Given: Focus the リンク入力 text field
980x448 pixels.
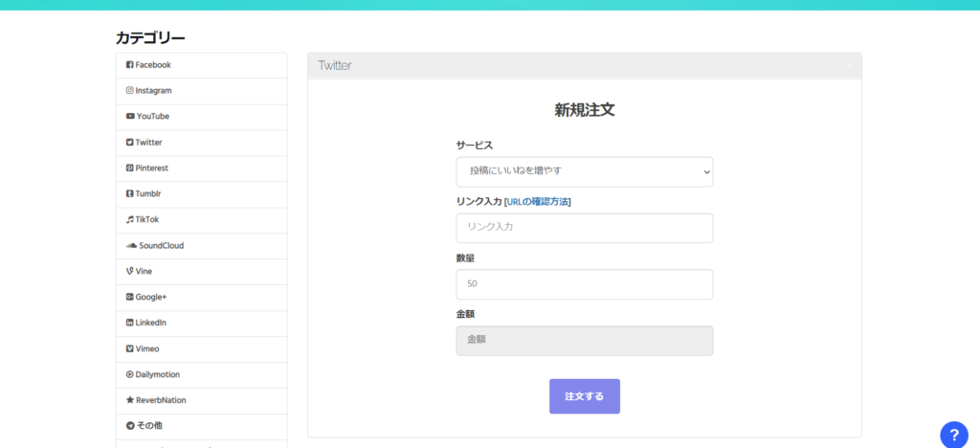Looking at the screenshot, I should tap(585, 228).
